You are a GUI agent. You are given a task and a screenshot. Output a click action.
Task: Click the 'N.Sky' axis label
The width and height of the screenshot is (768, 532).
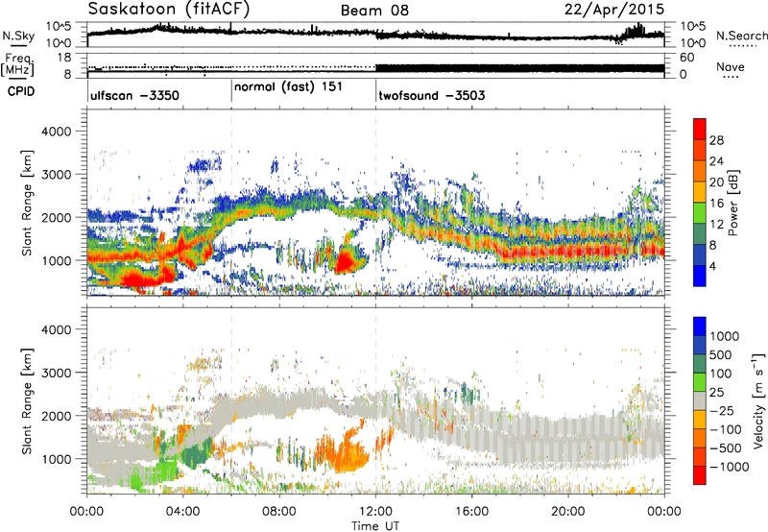point(18,36)
